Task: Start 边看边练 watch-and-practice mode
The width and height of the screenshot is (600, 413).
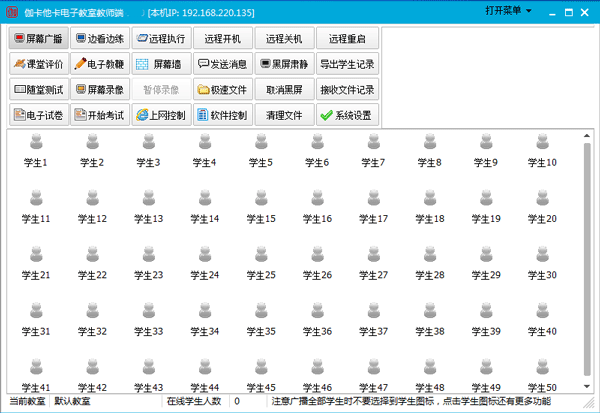Action: [x=100, y=38]
